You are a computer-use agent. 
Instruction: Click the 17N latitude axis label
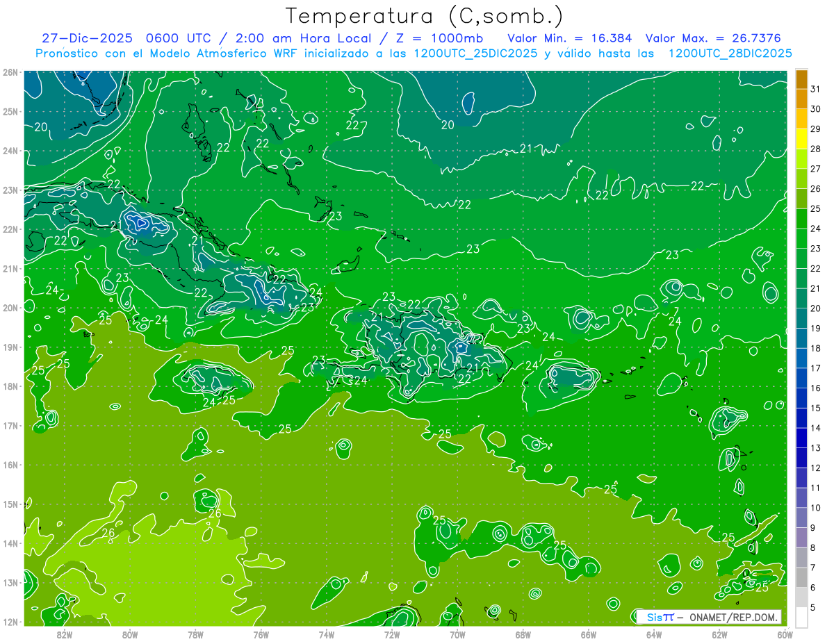10,425
